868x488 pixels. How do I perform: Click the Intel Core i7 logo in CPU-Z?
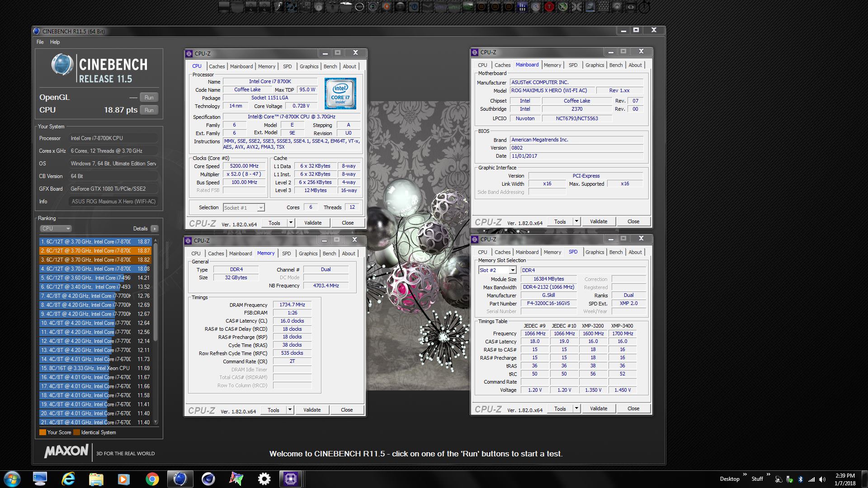[340, 94]
